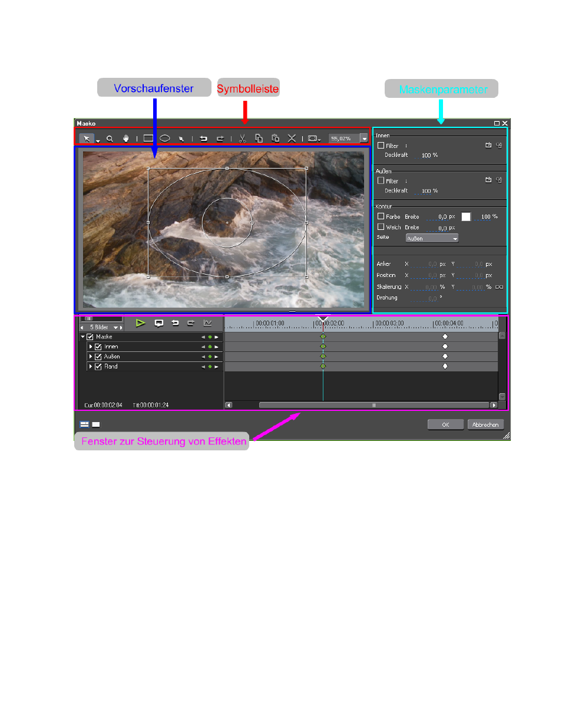The image size is (562, 728).
Task: Uncheck the Maske row checkbox
Action: 90,337
